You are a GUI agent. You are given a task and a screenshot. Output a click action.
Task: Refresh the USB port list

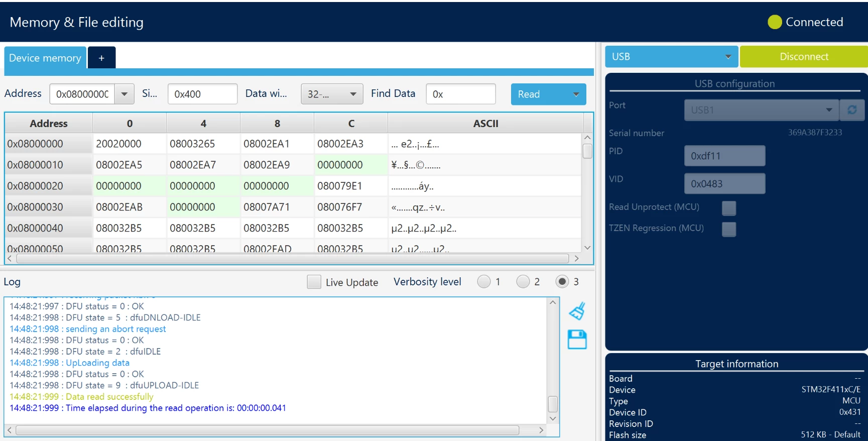pos(852,109)
